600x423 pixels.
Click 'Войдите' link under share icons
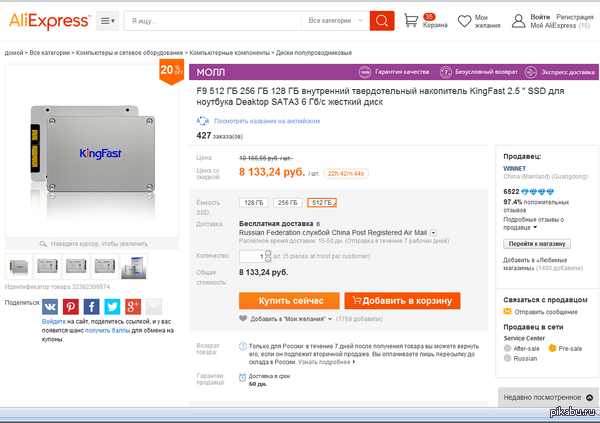54,322
